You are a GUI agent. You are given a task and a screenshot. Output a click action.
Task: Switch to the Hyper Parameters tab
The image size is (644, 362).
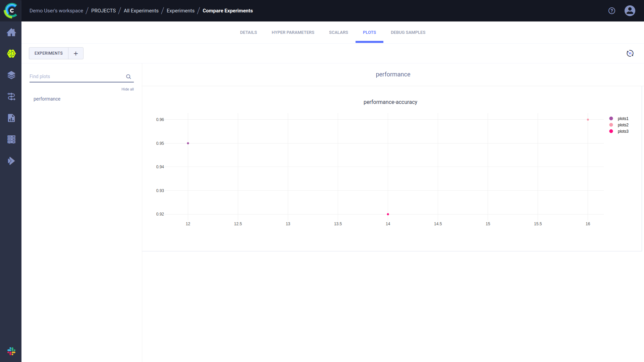pyautogui.click(x=293, y=33)
